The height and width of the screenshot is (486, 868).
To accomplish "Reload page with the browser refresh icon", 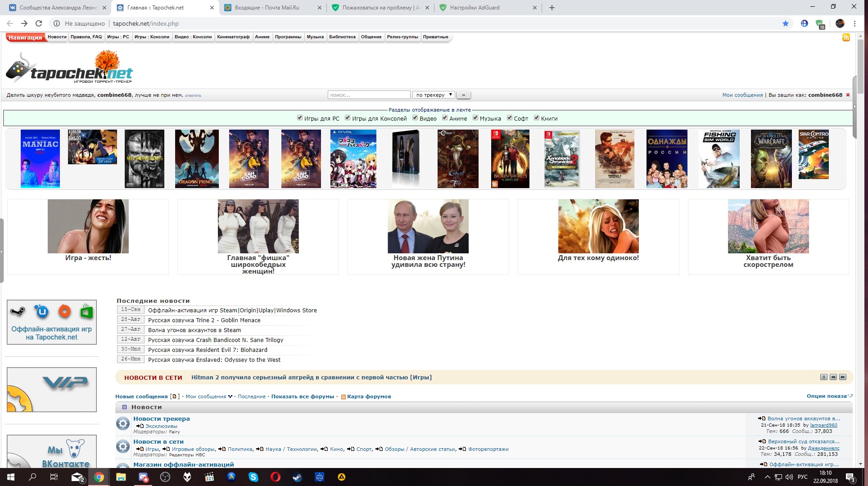I will (39, 23).
